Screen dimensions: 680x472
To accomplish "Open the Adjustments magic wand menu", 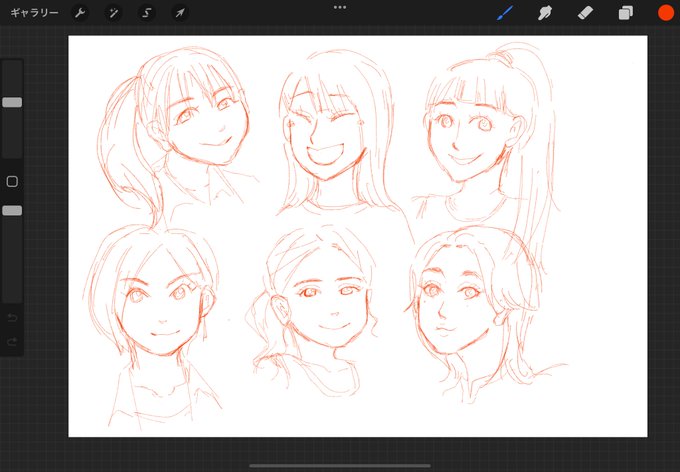I will pyautogui.click(x=114, y=13).
